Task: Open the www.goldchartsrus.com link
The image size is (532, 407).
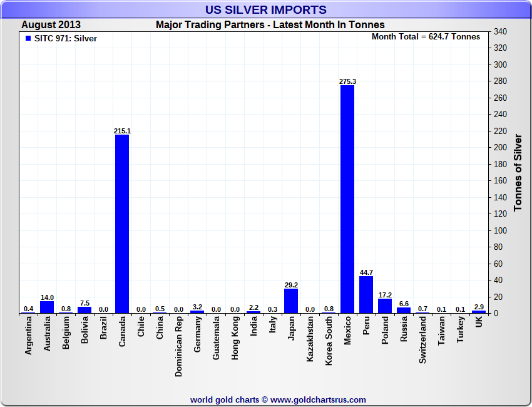Action: [x=318, y=399]
